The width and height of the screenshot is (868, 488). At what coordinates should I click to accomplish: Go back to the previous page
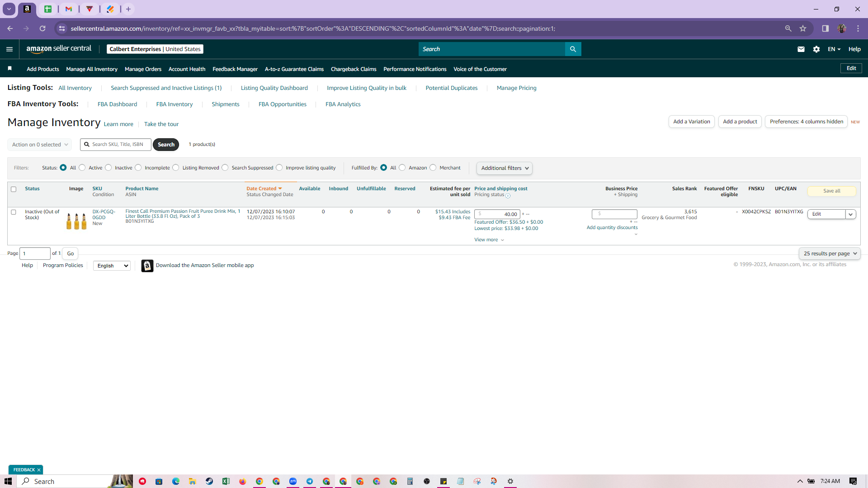click(10, 28)
